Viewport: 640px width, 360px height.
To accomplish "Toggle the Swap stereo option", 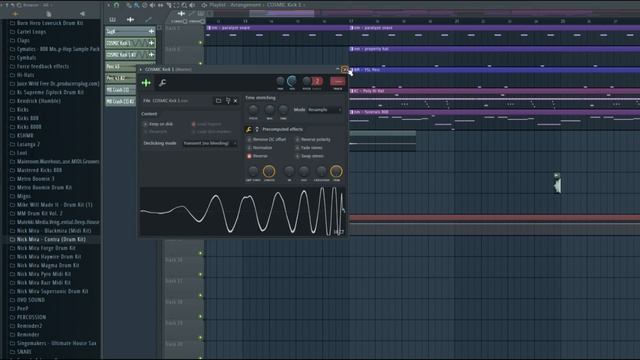I will tap(309, 156).
